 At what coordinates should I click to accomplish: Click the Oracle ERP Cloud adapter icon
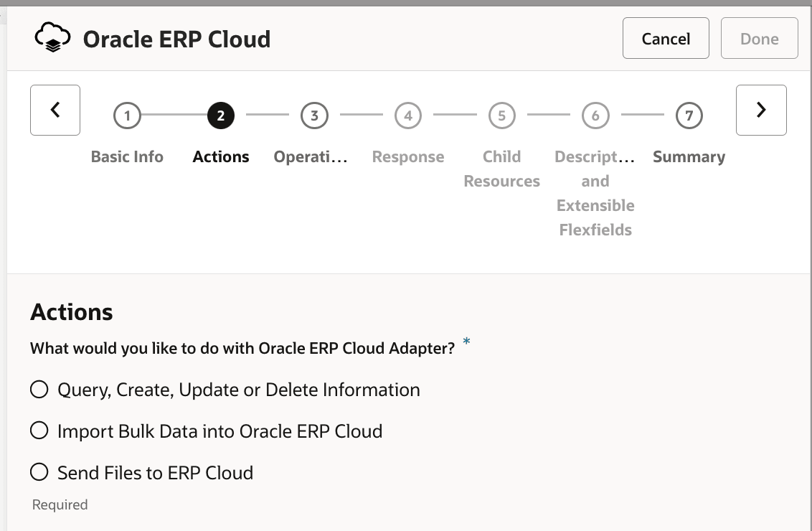pos(51,37)
